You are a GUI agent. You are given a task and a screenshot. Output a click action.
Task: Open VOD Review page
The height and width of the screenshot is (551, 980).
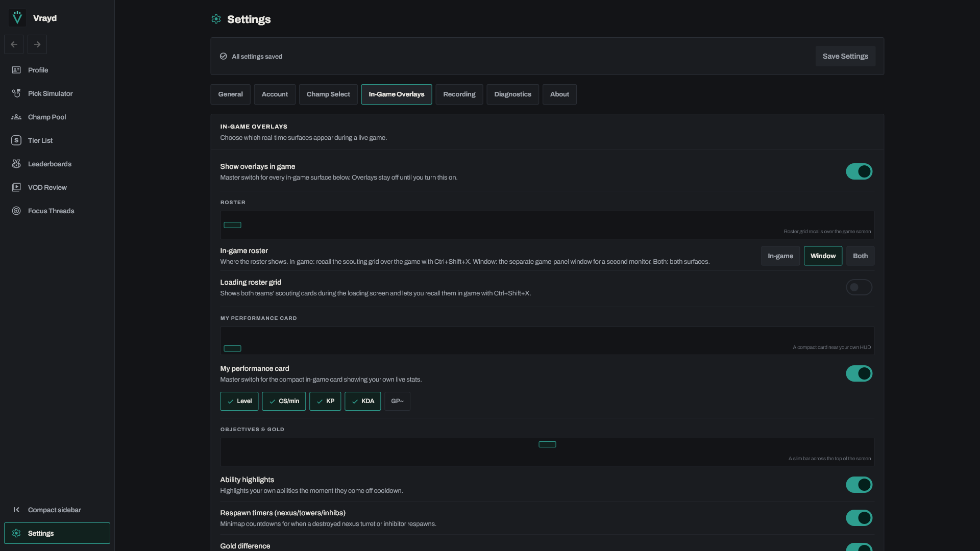pyautogui.click(x=57, y=187)
